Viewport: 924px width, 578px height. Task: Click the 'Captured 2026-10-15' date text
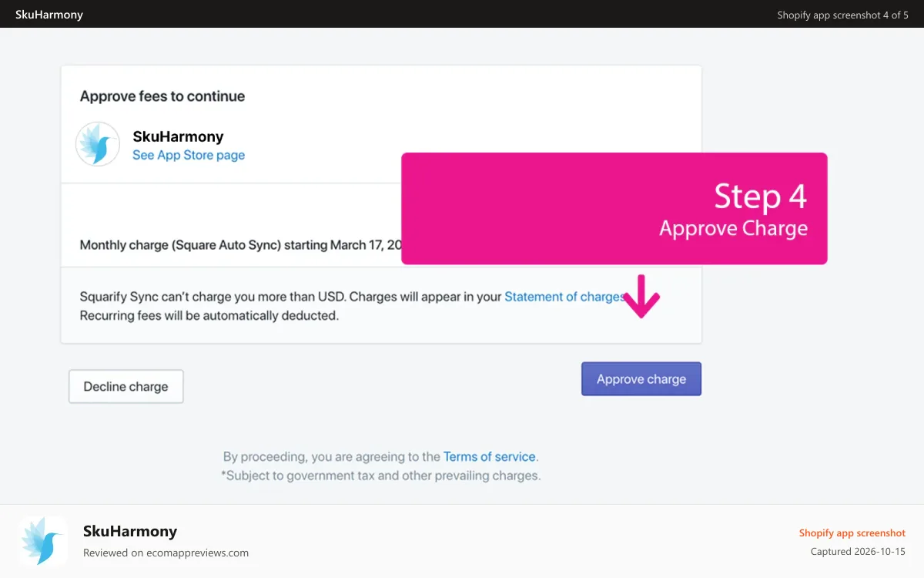(858, 552)
